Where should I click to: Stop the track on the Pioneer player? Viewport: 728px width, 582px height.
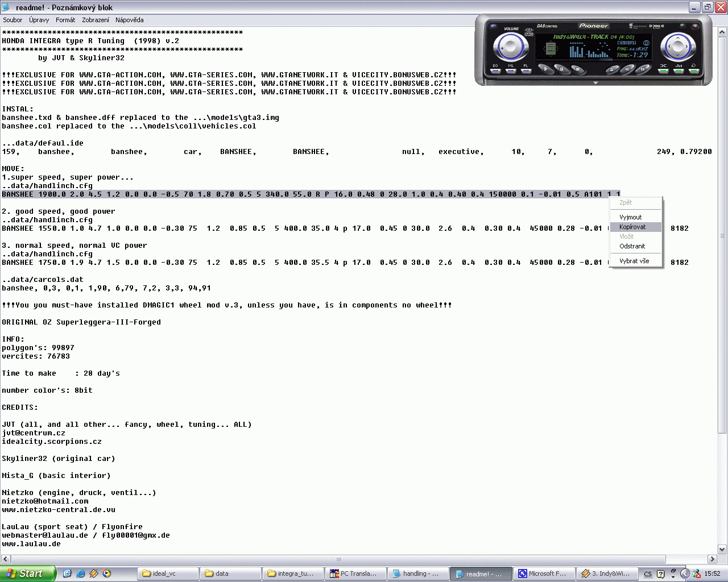578,69
